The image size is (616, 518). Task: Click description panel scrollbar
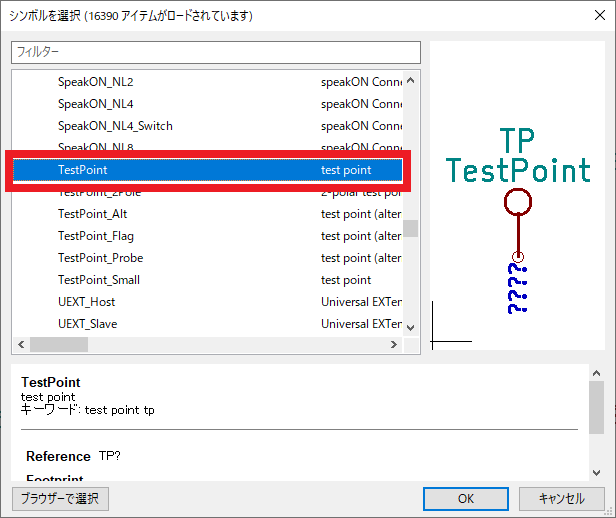tap(596, 405)
